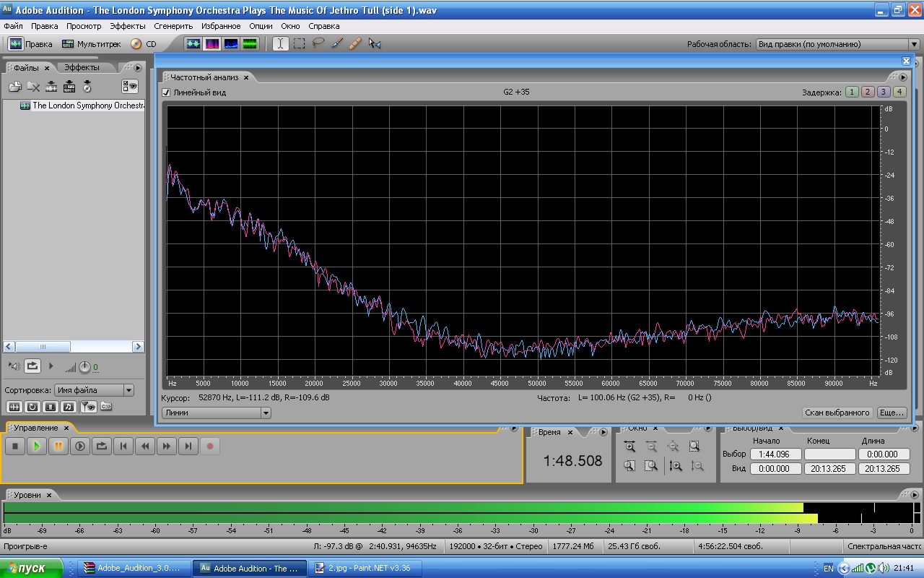Open the Эффекты menu in menu bar
The width and height of the screenshot is (924, 578).
(x=127, y=26)
